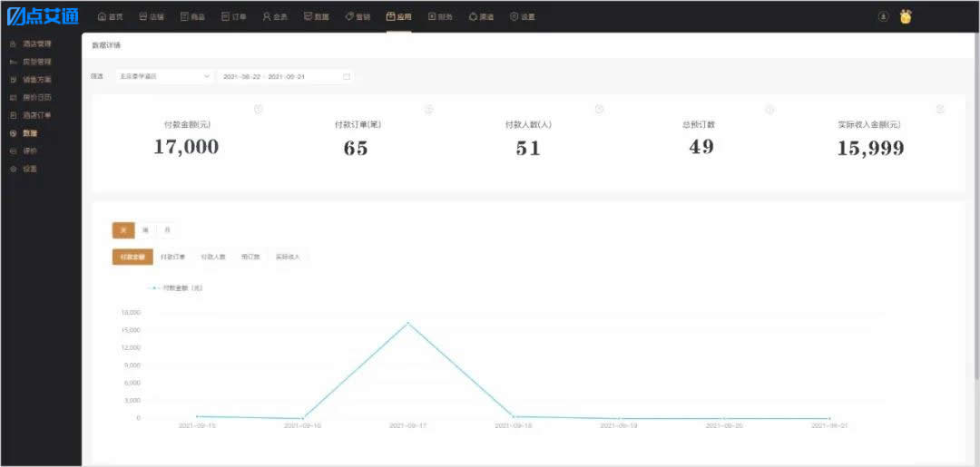The image size is (980, 467).
Task: Click the 15,999 actual income value
Action: [870, 148]
